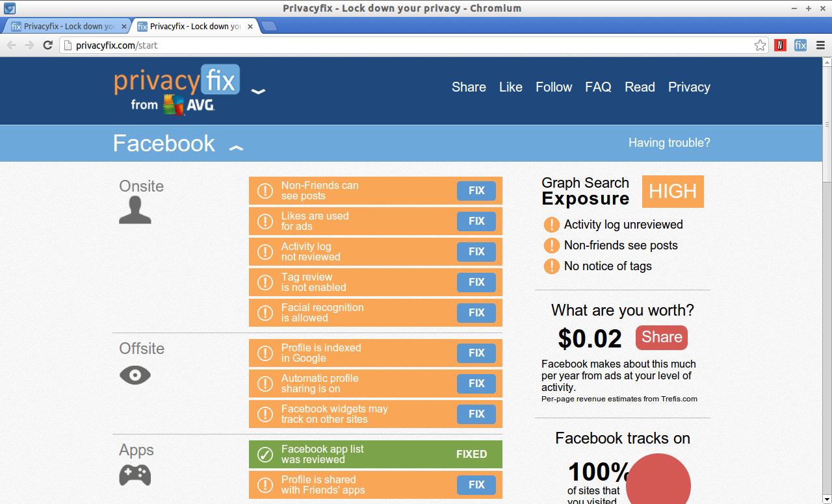
Task: Close the active Privacyfix tab
Action: pos(250,27)
